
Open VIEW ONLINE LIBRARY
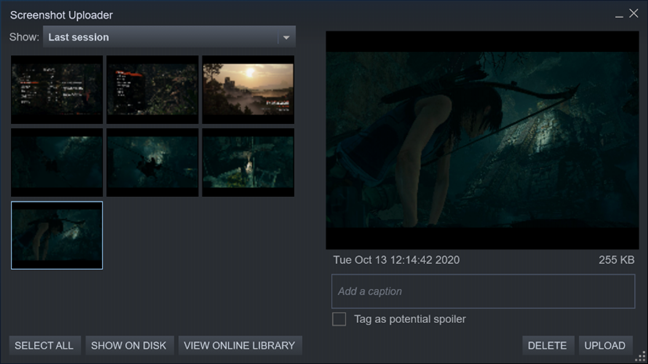tap(240, 345)
